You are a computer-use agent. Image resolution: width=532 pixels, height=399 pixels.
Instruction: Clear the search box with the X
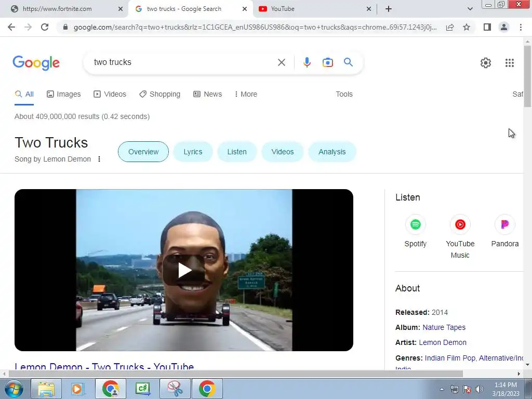coord(281,62)
